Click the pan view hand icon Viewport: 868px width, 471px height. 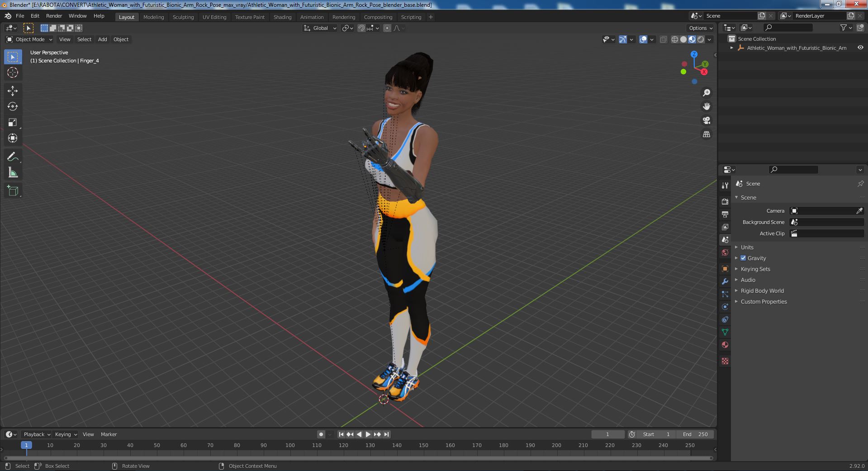(x=706, y=106)
